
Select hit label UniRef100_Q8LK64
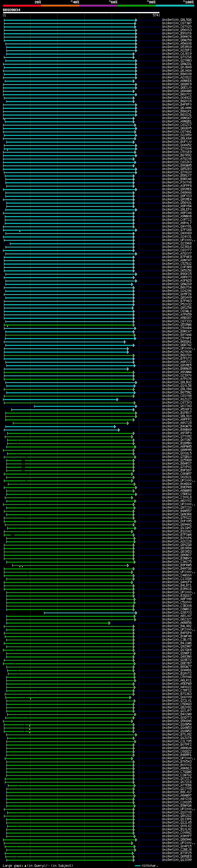(x=177, y=138)
